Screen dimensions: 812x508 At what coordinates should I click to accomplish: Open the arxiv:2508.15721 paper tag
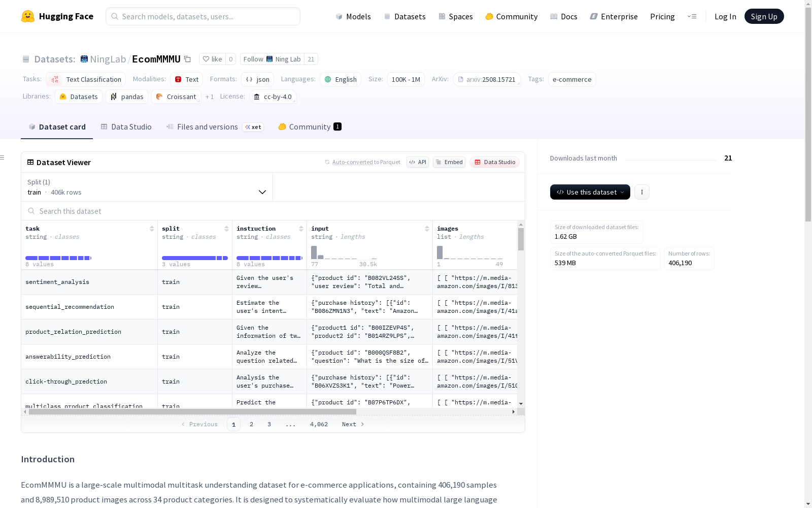pos(487,79)
